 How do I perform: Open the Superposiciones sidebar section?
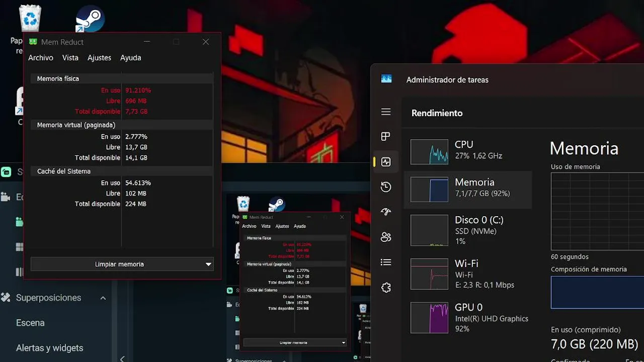tap(48, 298)
